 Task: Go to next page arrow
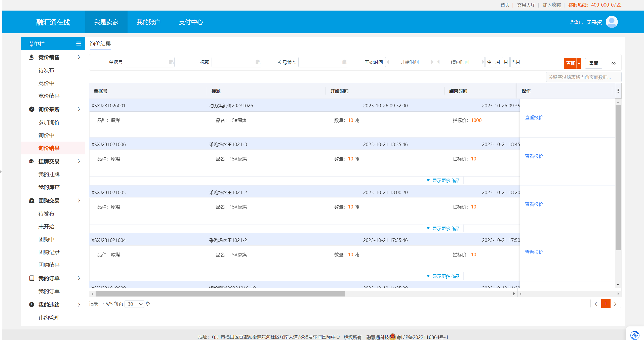pos(616,304)
